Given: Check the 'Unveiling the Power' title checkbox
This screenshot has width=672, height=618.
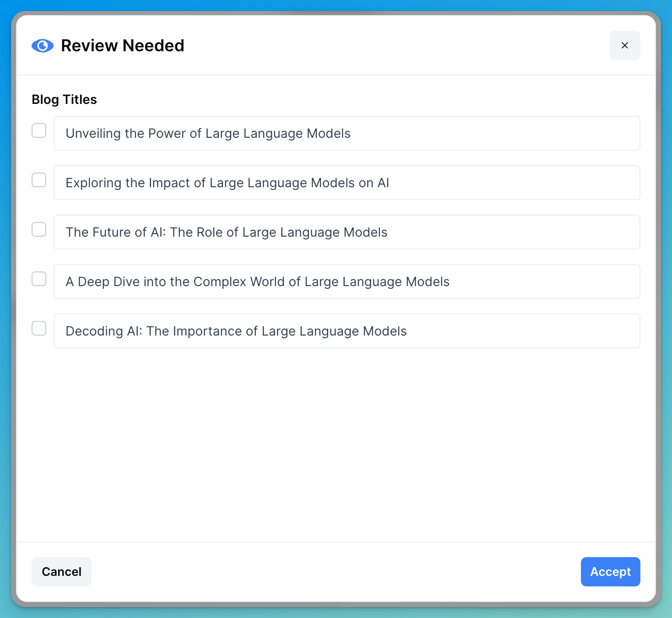Looking at the screenshot, I should [x=39, y=130].
